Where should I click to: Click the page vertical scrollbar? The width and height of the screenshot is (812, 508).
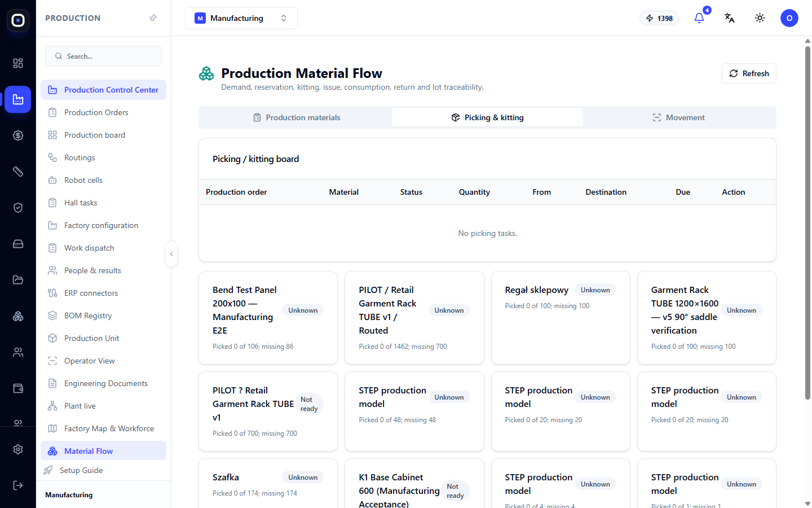(x=807, y=223)
